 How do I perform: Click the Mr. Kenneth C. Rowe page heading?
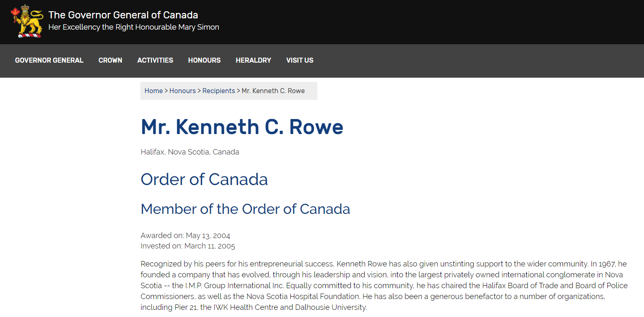pyautogui.click(x=242, y=127)
